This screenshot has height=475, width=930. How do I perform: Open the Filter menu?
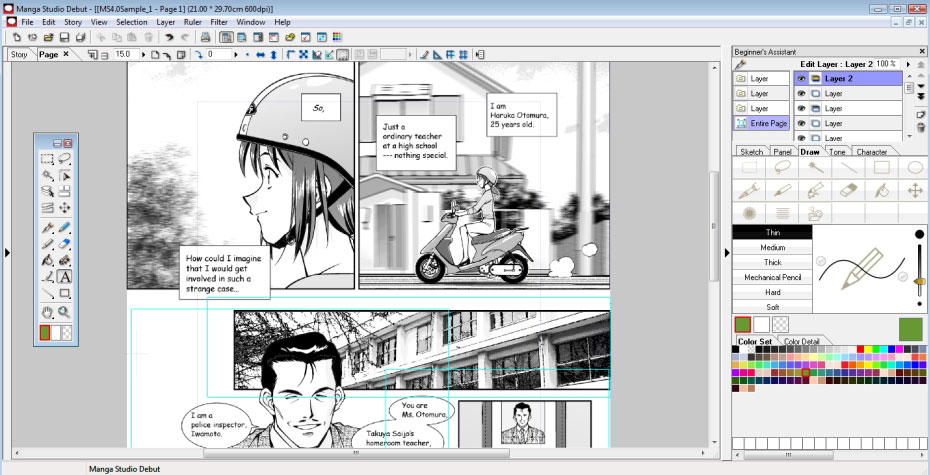(x=218, y=21)
